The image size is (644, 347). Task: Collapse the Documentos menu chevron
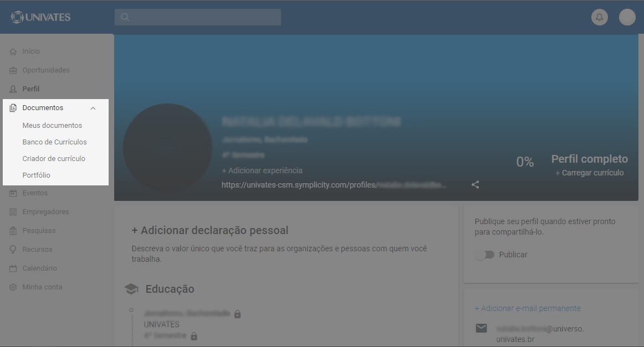tap(93, 108)
